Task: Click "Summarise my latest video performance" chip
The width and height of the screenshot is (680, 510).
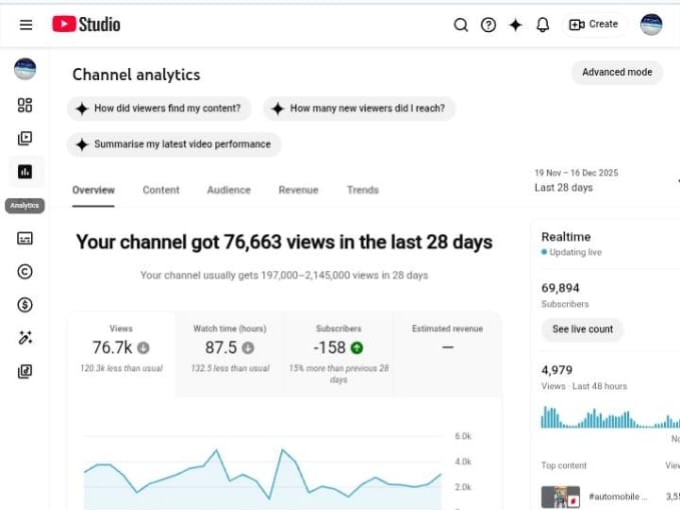Action: click(x=174, y=144)
